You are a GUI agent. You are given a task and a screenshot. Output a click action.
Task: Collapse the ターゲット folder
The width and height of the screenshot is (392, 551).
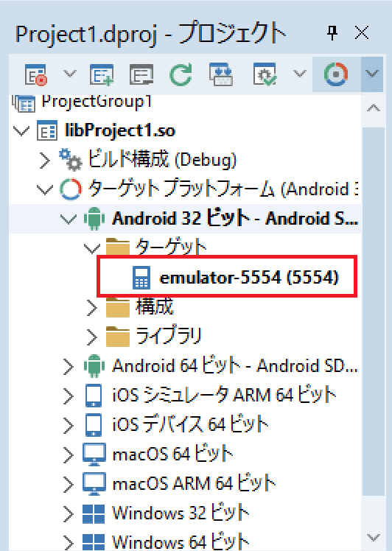(92, 248)
